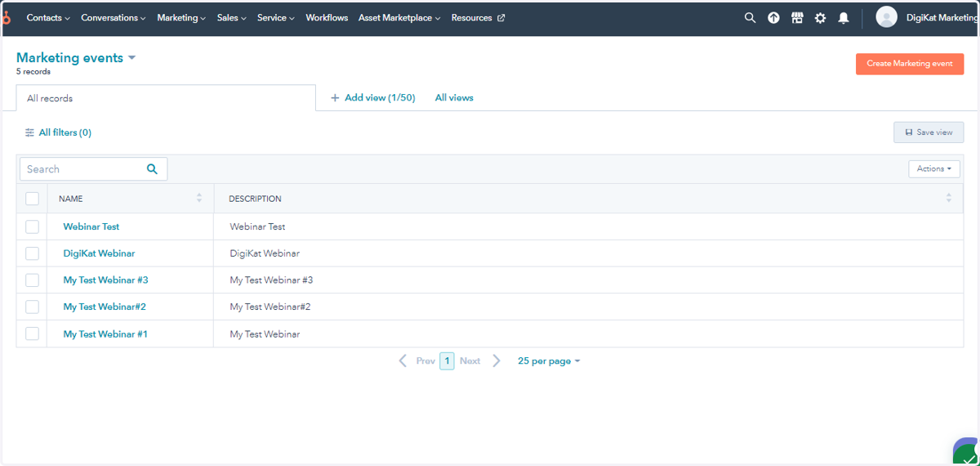Click the Next pagination link

coord(470,361)
